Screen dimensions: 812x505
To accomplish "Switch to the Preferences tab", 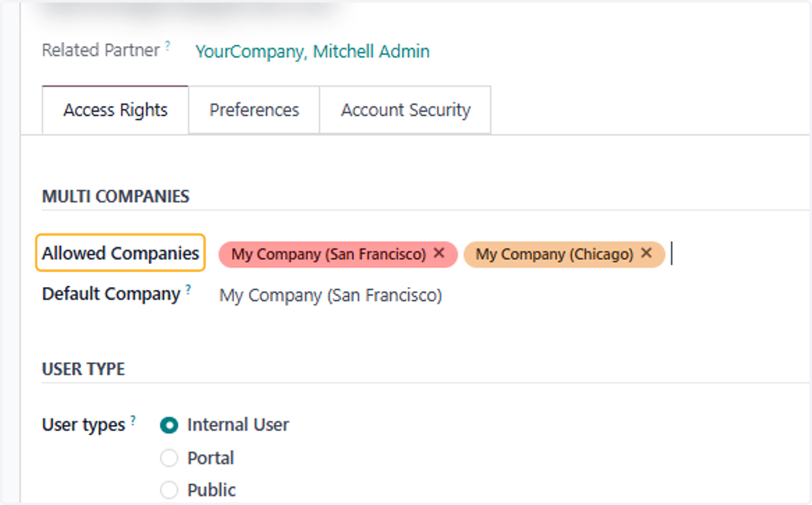I will (x=254, y=110).
